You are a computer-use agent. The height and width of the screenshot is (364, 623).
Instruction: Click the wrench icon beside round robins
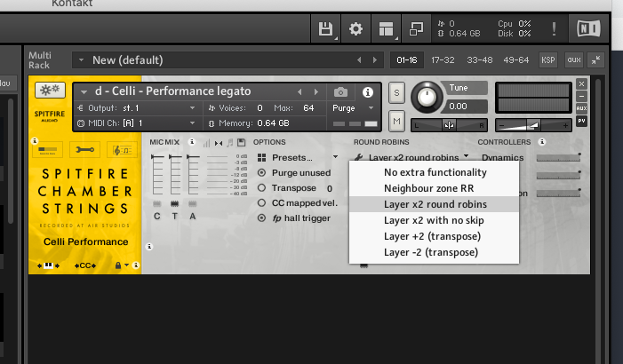(x=359, y=158)
